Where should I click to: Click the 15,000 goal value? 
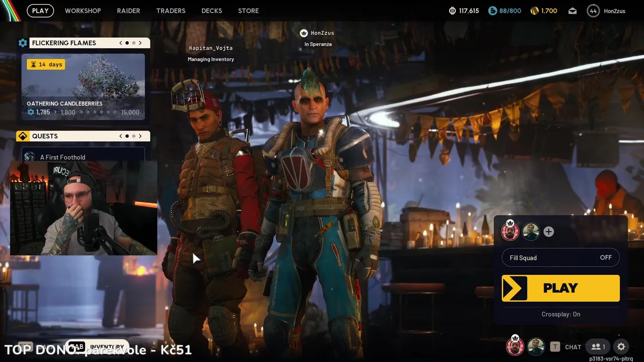[130, 112]
